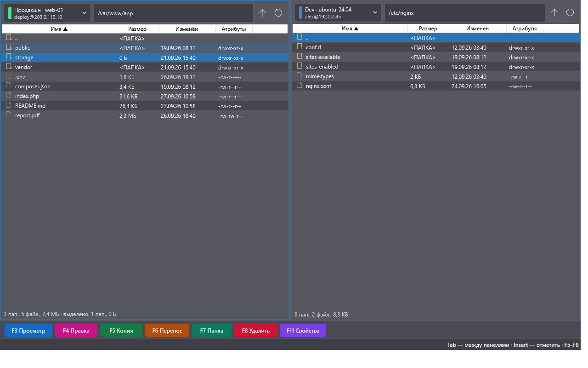The height and width of the screenshot is (368, 588).
Task: Click right status '3 пап., 2 файл., 8,3 КБ'
Action: tap(321, 315)
